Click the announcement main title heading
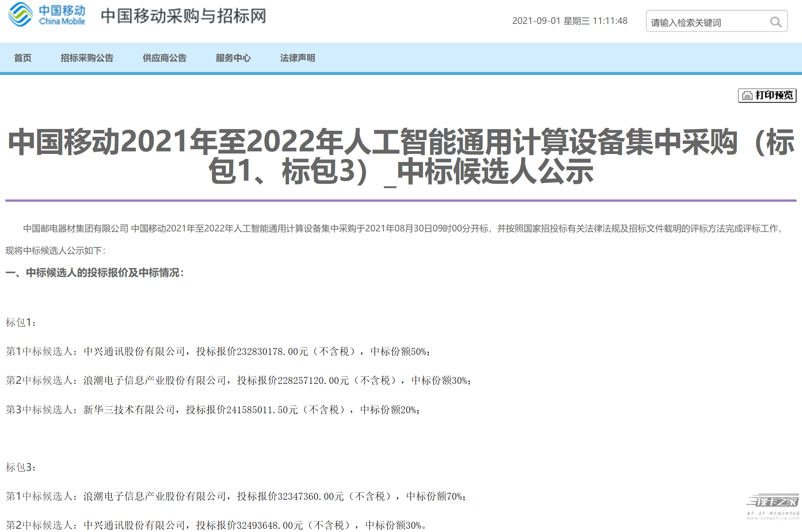Viewport: 802px width, 532px height. pyautogui.click(x=401, y=156)
